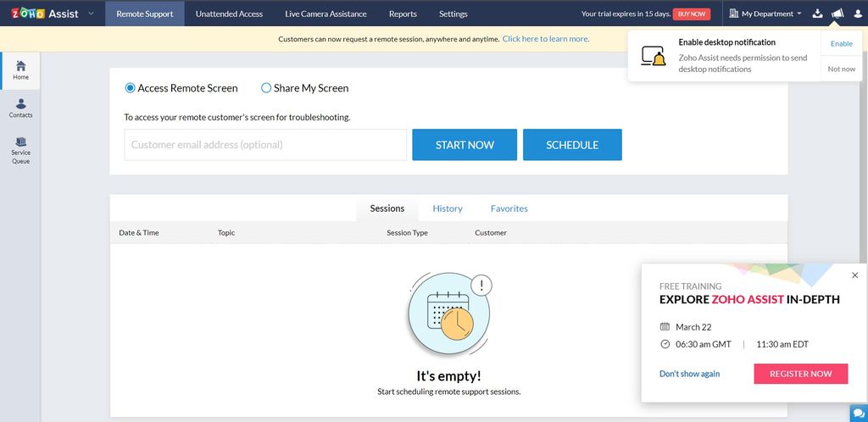Go to the Reports tab
868x422 pixels.
(403, 14)
